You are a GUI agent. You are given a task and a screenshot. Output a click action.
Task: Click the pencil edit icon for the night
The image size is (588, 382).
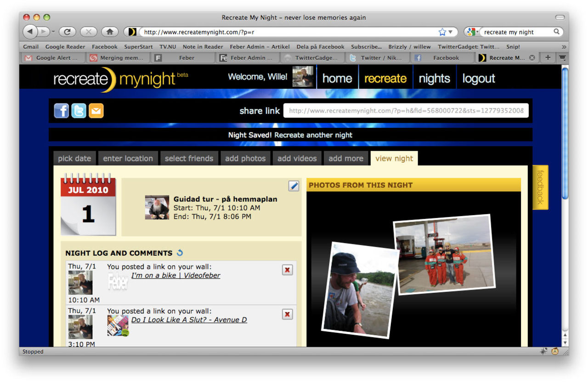tap(294, 186)
